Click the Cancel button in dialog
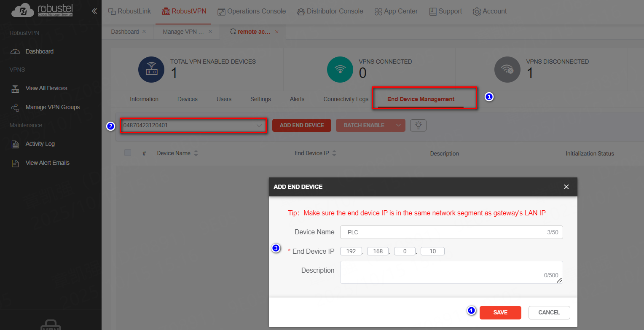The height and width of the screenshot is (330, 644). (549, 312)
